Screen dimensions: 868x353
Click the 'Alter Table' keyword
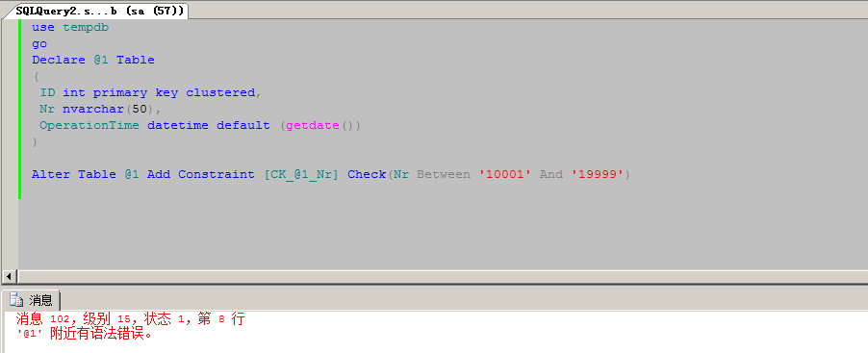click(x=74, y=174)
